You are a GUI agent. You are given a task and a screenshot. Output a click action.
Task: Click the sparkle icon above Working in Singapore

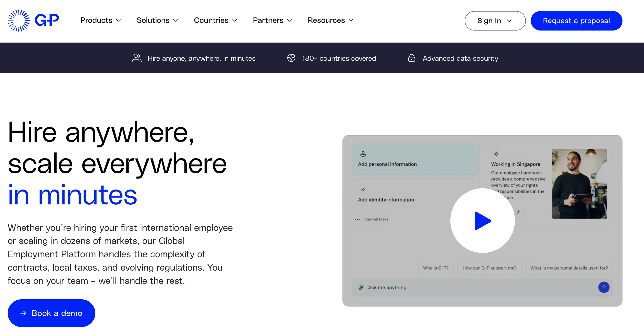pos(496,154)
